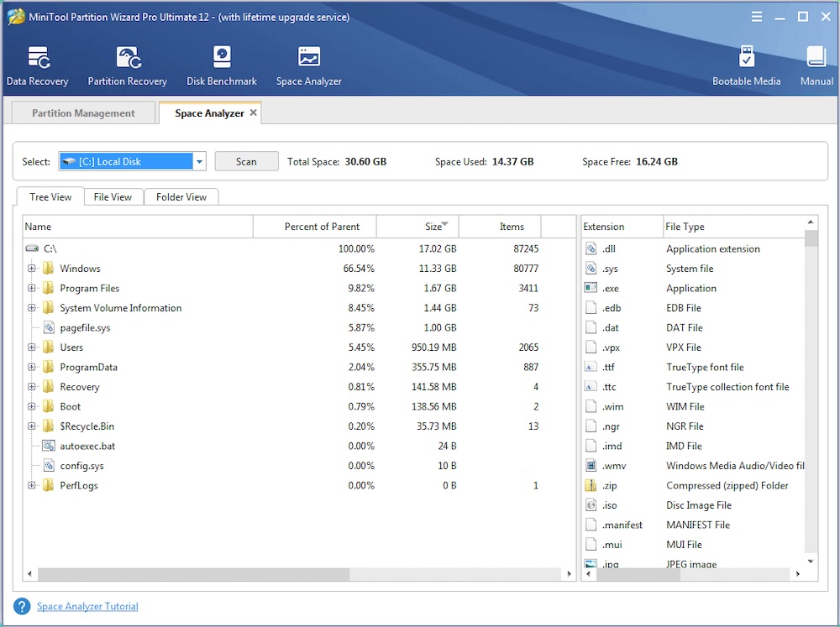Expand the System Volume Information node
Viewport: 840px width, 627px height.
pos(32,308)
